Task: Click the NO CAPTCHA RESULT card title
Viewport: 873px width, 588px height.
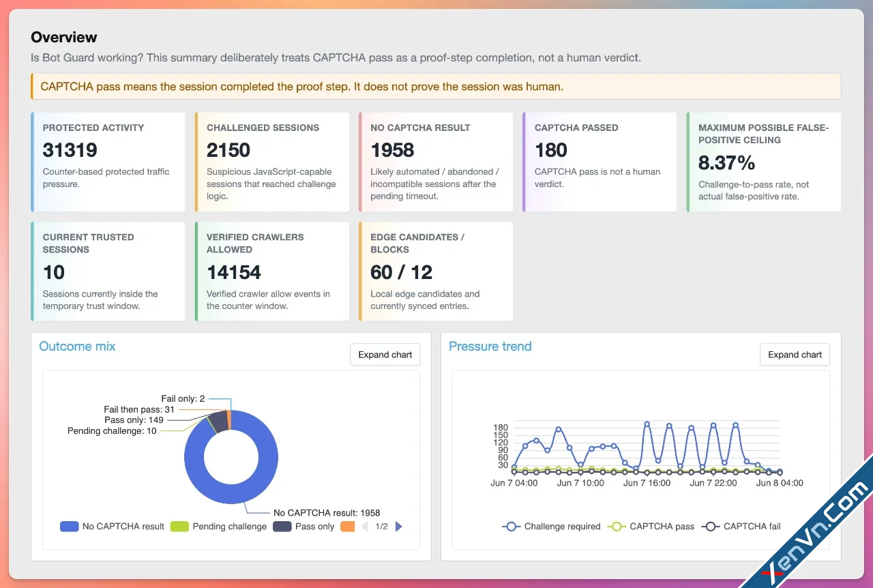Action: pos(419,128)
